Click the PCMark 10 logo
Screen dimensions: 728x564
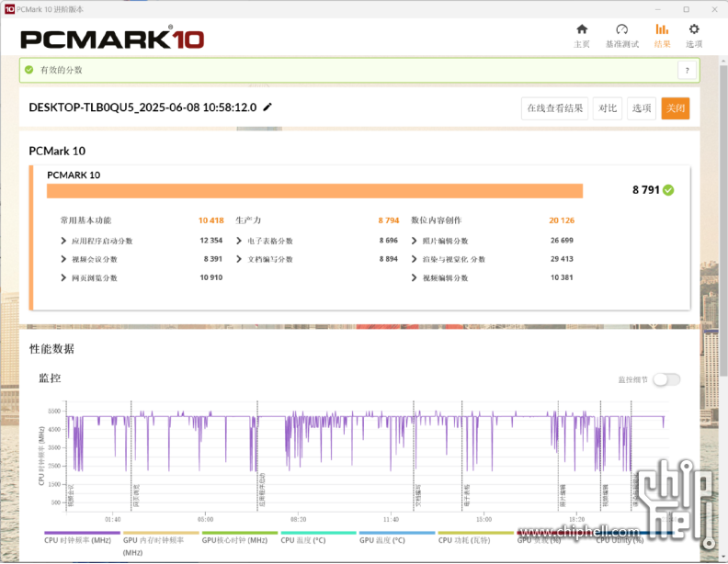pos(112,39)
